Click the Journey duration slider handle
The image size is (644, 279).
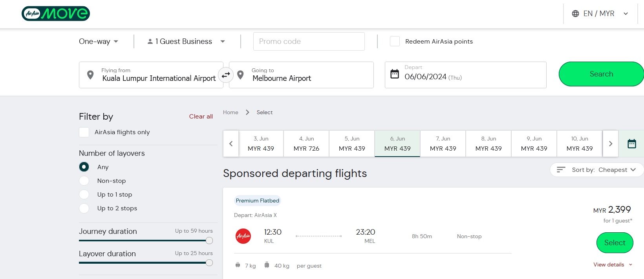pyautogui.click(x=209, y=241)
